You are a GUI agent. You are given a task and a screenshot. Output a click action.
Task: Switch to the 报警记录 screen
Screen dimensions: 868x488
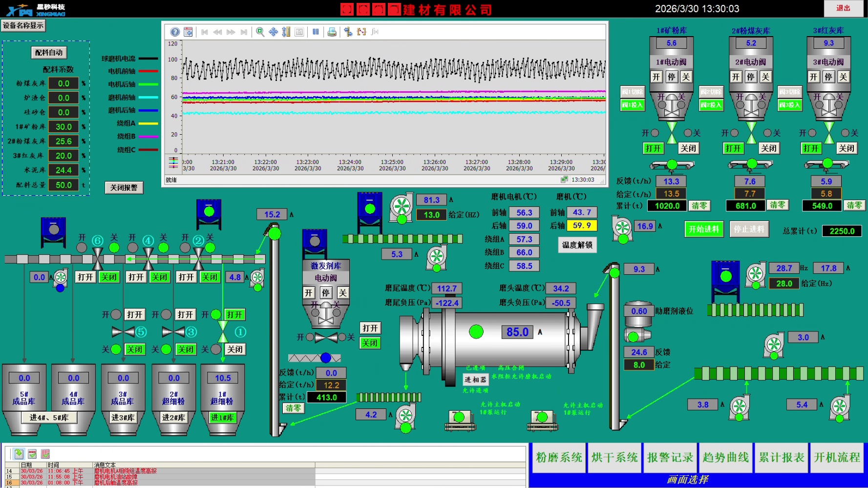click(670, 458)
